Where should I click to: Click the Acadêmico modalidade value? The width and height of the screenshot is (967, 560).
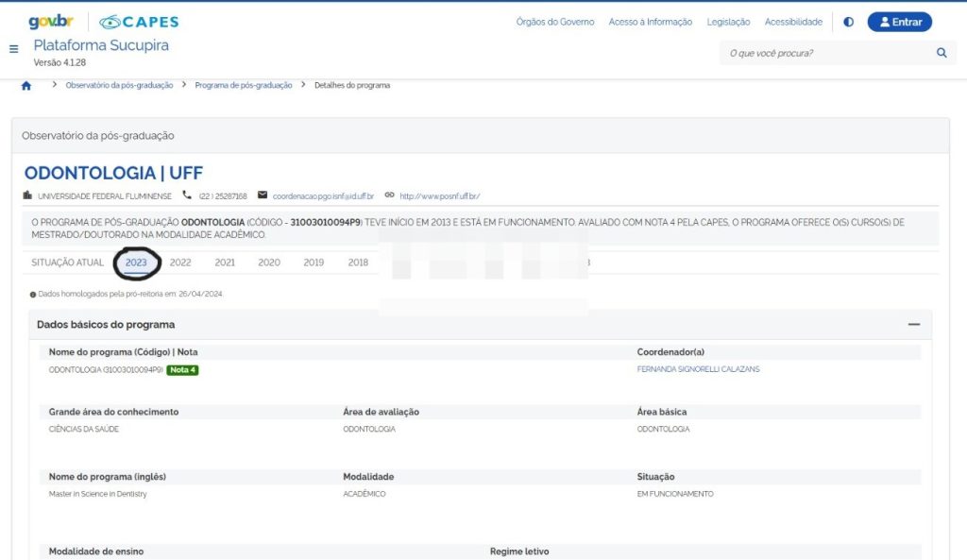pyautogui.click(x=364, y=493)
